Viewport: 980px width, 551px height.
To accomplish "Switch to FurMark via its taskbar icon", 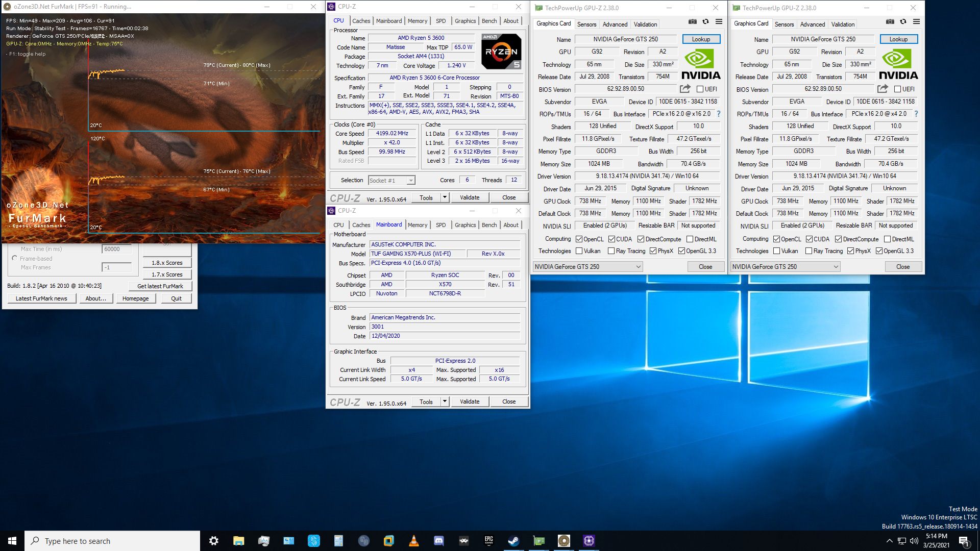I will click(564, 541).
